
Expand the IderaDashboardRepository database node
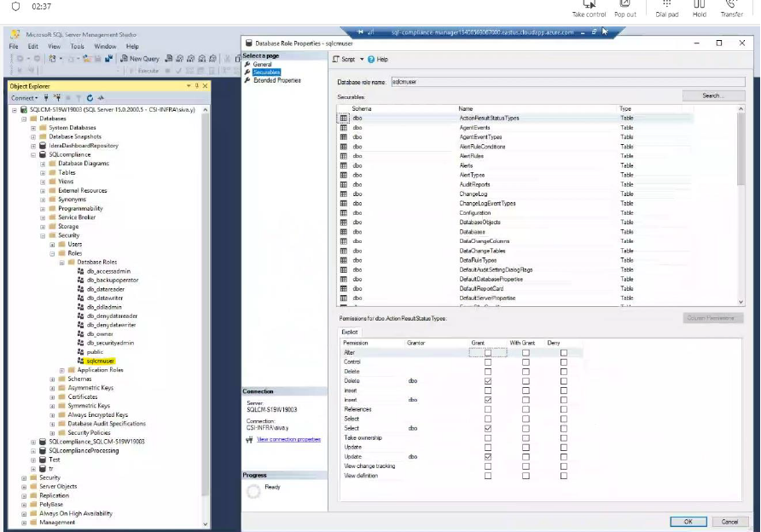tap(33, 146)
